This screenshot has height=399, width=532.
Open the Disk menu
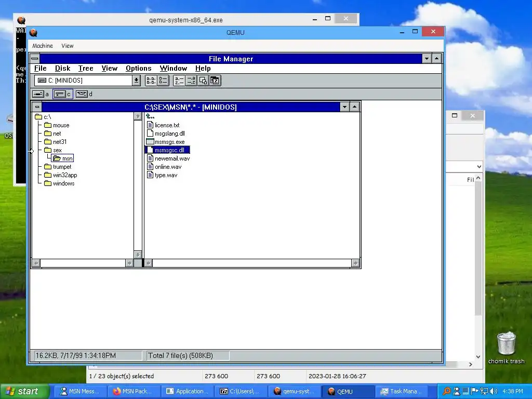(63, 68)
